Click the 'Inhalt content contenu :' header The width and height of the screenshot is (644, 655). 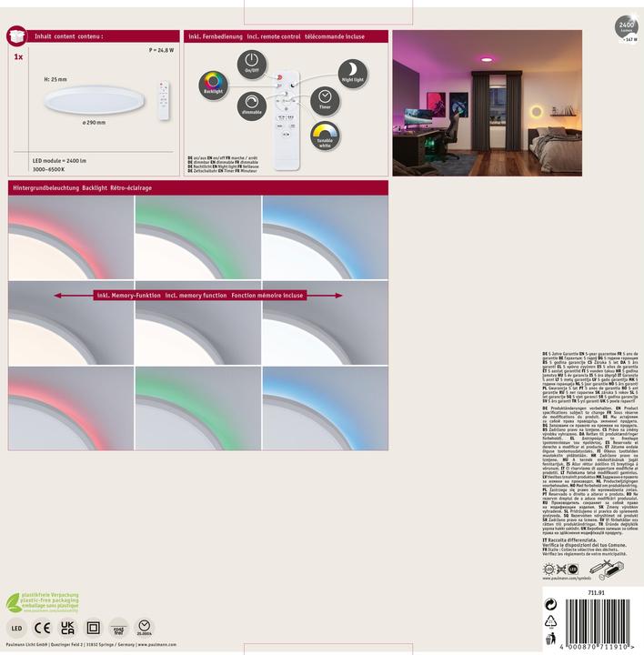(68, 36)
